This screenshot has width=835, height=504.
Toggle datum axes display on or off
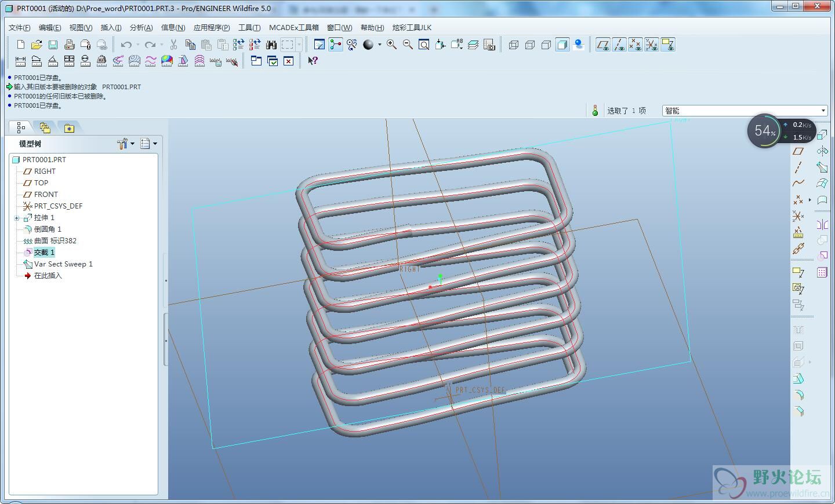coord(619,45)
